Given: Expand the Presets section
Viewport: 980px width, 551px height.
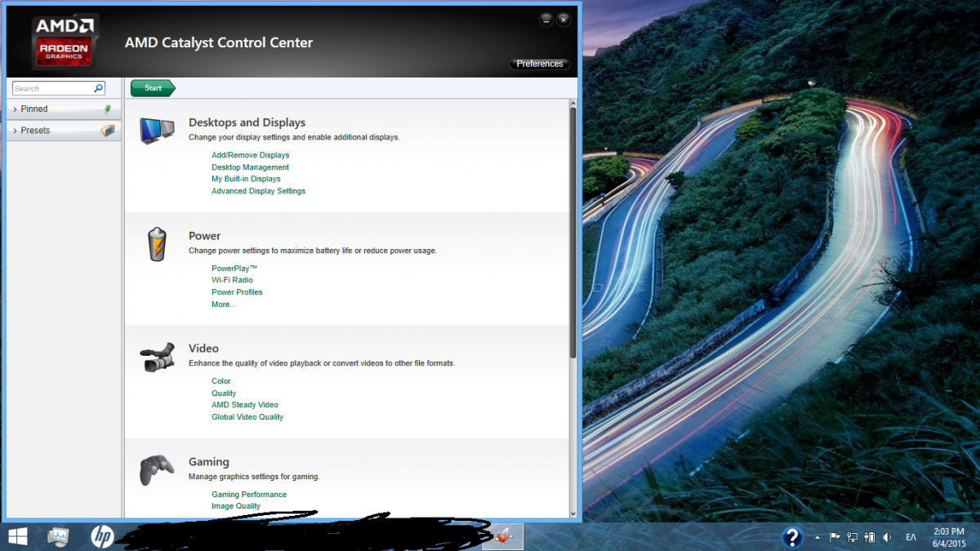Looking at the screenshot, I should tap(64, 130).
